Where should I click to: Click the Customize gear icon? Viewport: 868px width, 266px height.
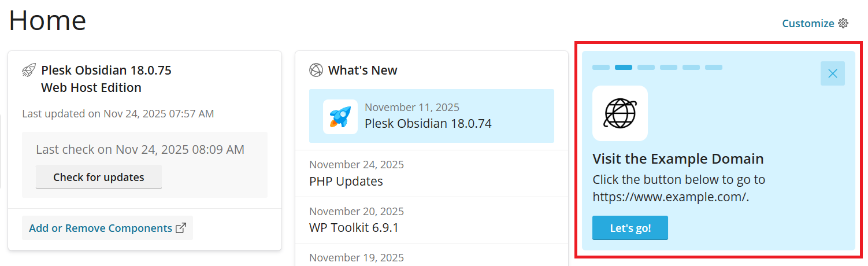(843, 24)
